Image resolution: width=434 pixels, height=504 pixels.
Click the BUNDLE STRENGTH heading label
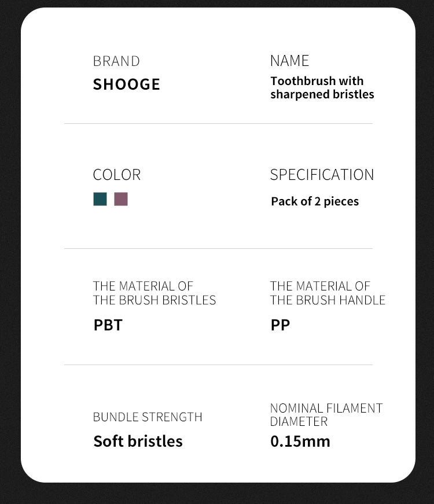pyautogui.click(x=148, y=417)
